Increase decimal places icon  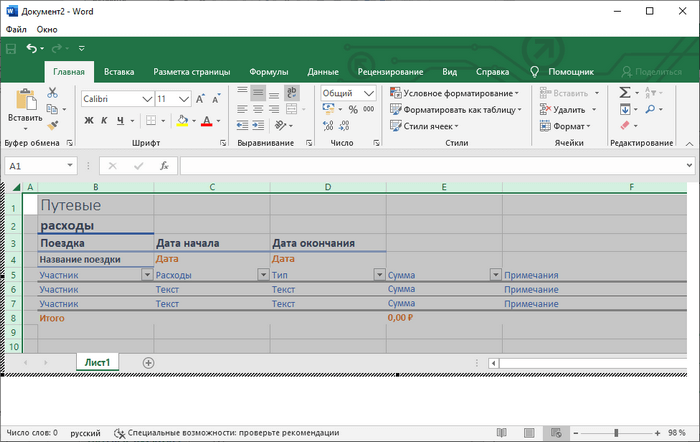328,125
